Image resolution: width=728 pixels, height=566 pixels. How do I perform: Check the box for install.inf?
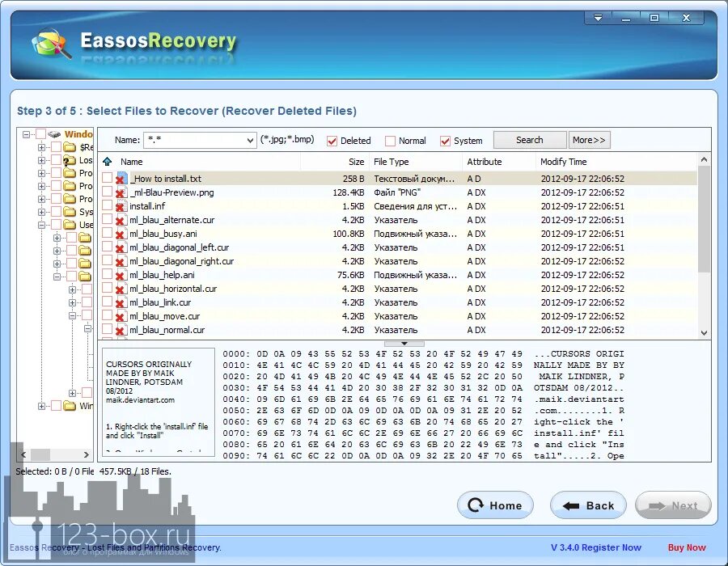click(x=108, y=205)
